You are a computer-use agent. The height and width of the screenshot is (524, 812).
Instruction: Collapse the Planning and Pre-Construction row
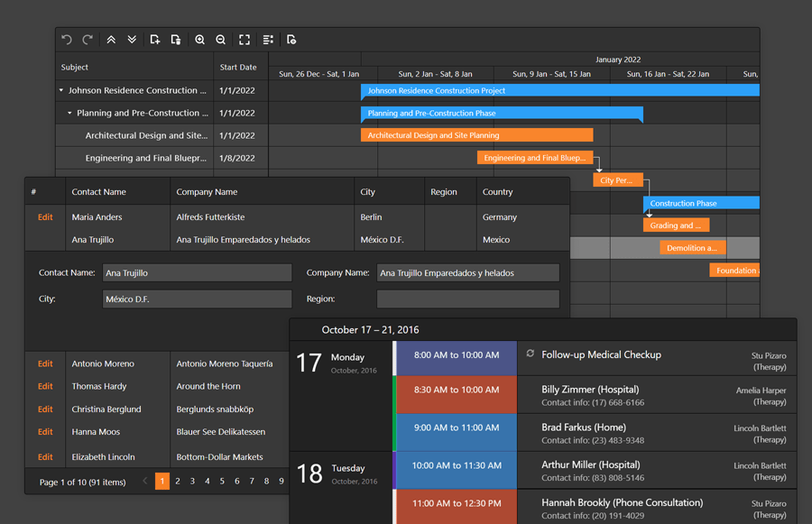[71, 113]
